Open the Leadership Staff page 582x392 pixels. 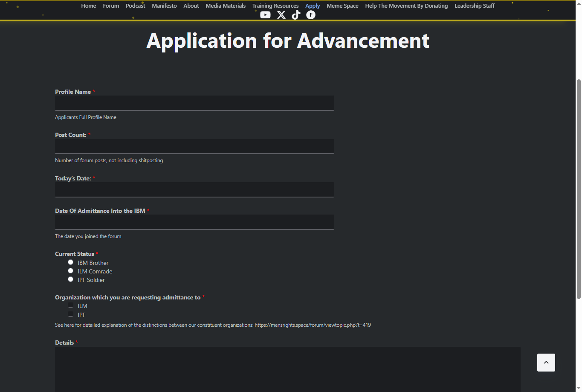(x=475, y=6)
